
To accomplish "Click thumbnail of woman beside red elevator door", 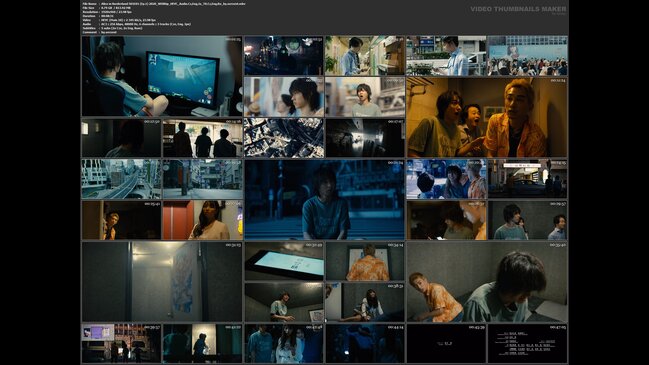I will pyautogui.click(x=203, y=220).
